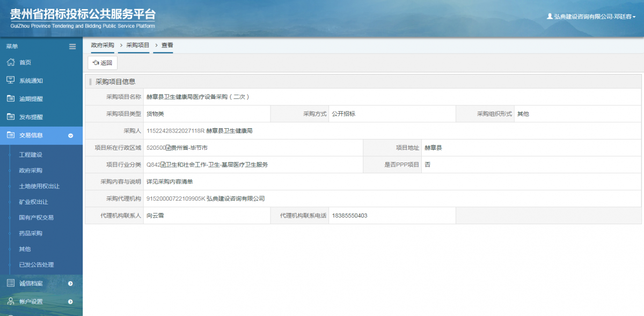Screen dimensions: 644x316
Task: Click the hamburger menu collapse icon
Action: click(x=72, y=47)
